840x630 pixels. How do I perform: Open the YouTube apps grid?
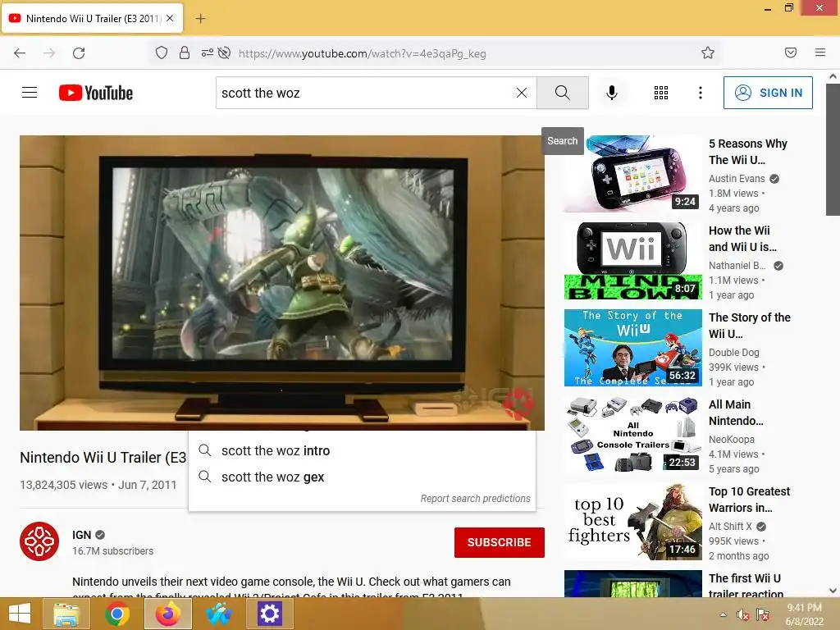pyautogui.click(x=660, y=93)
